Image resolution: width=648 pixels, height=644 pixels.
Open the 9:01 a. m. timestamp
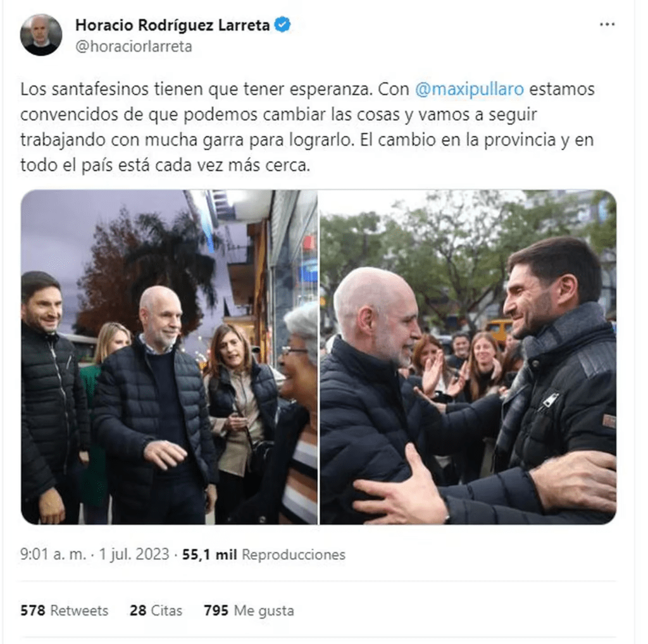[x=53, y=554]
